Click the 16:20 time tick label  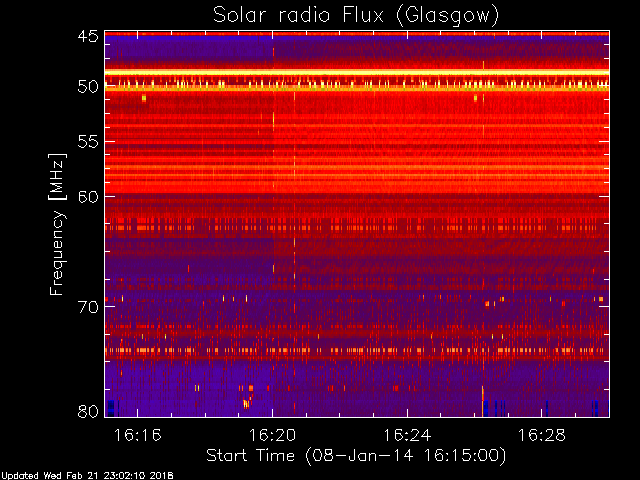click(272, 435)
